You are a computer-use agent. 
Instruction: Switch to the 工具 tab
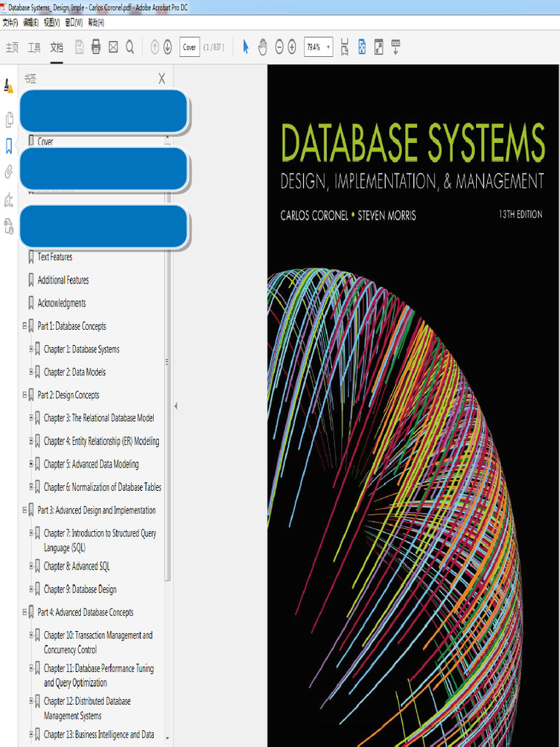point(34,47)
